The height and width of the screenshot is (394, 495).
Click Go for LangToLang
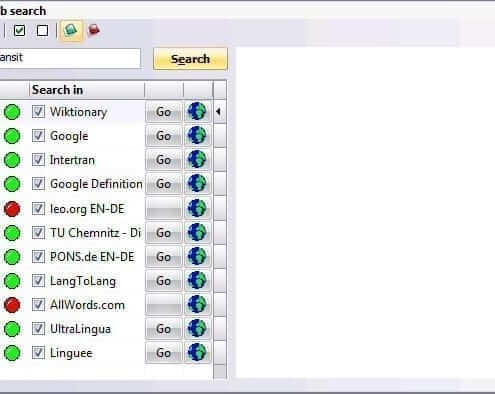(x=164, y=281)
